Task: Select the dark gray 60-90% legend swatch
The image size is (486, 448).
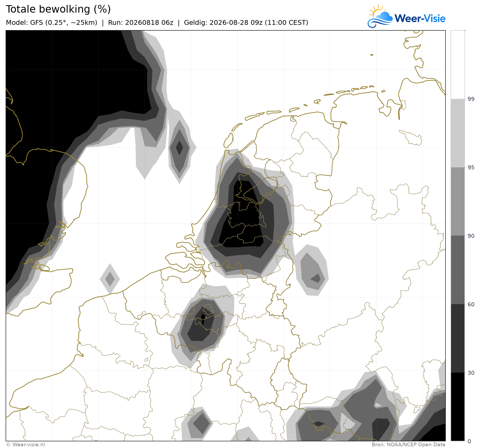Action: 457,270
